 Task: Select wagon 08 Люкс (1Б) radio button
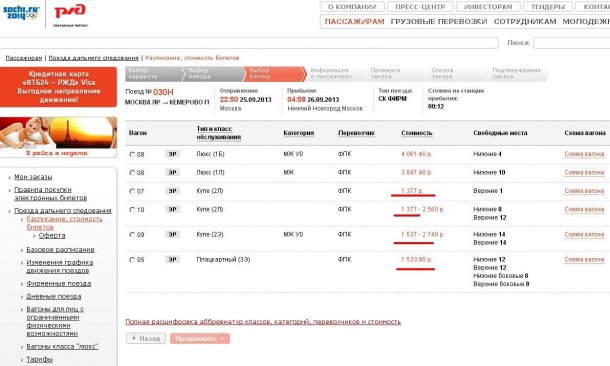click(132, 154)
